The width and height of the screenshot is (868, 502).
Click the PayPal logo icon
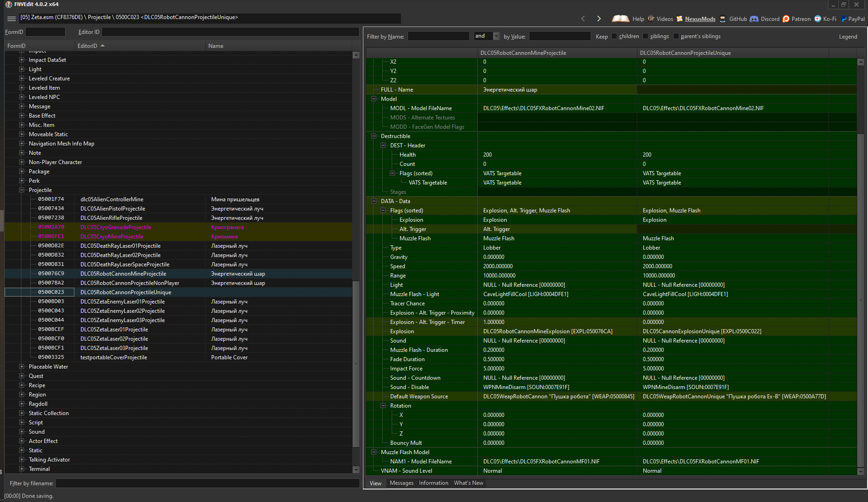[844, 19]
